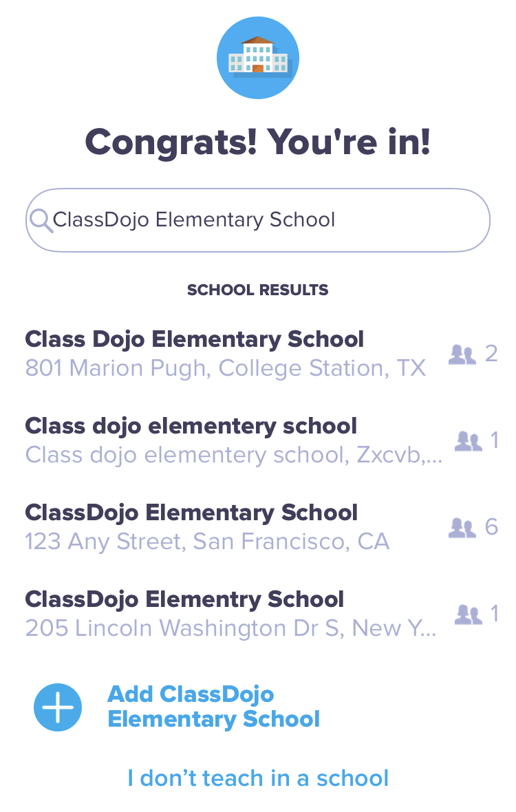
Task: Click teachers icon beside San Francisco school
Action: pos(462,528)
